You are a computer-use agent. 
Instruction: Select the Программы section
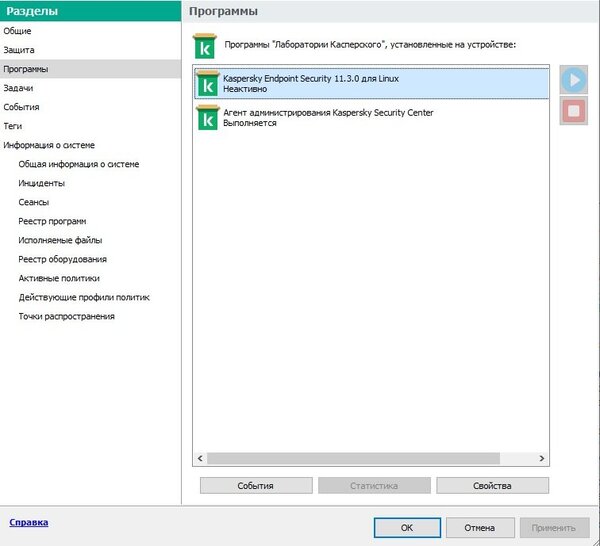(x=90, y=69)
